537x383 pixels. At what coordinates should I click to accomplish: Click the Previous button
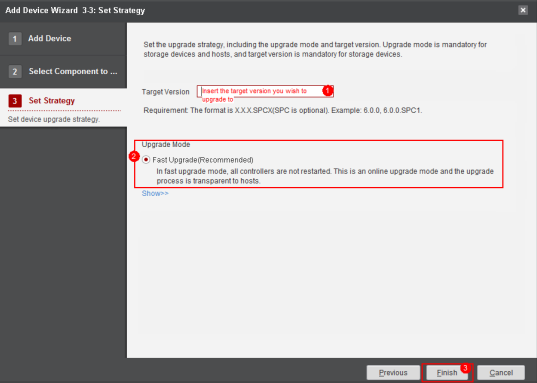[393, 372]
